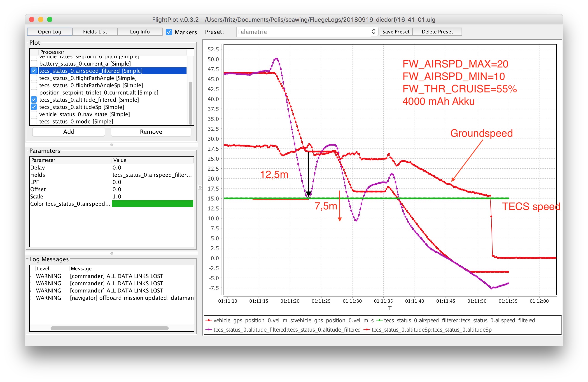
Task: Enable vehicle_status_0.nav_state checkbox
Action: coord(34,114)
